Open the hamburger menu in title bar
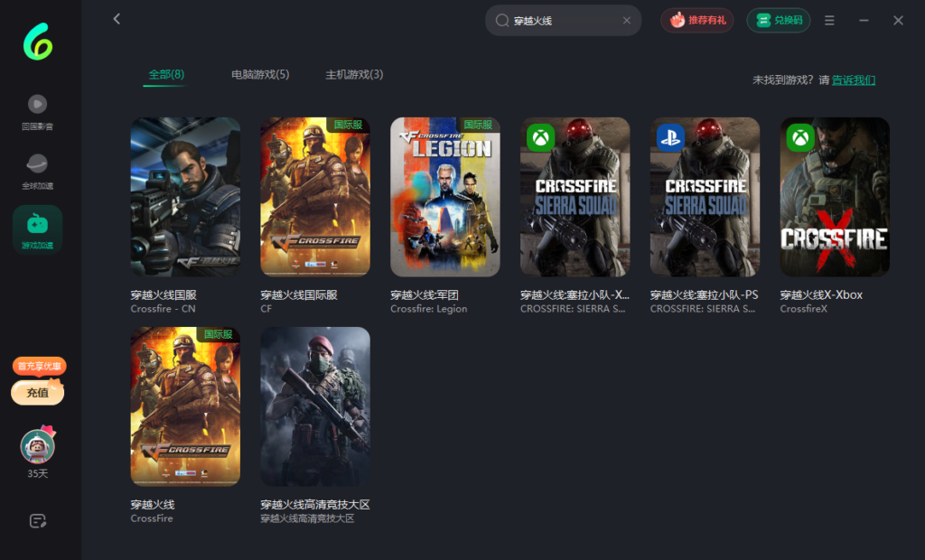This screenshot has height=560, width=925. point(829,20)
